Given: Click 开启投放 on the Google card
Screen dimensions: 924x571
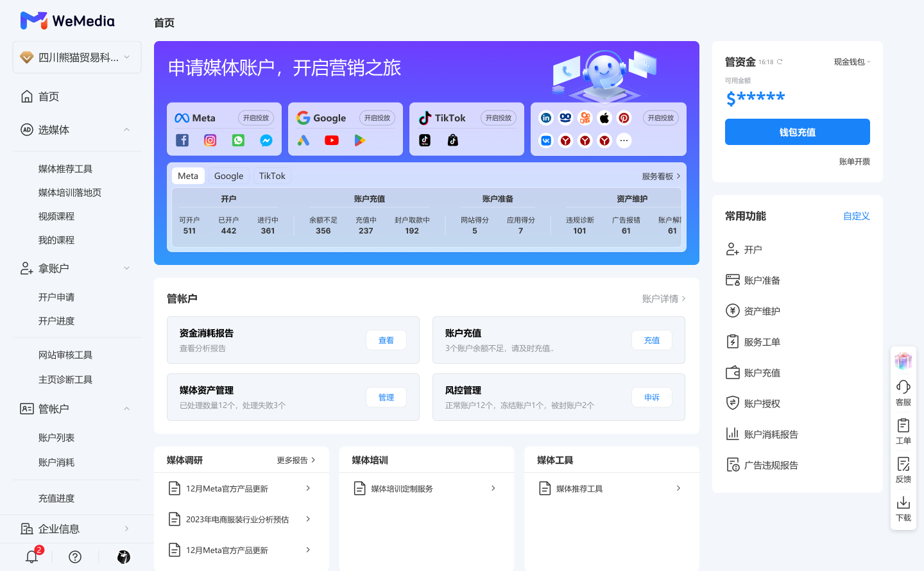Looking at the screenshot, I should coord(377,118).
